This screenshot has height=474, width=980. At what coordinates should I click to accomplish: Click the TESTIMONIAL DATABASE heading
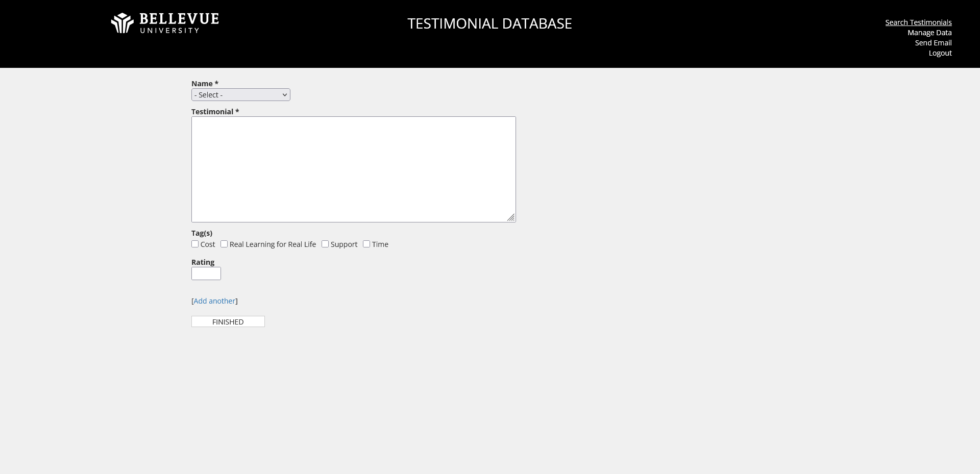[489, 23]
